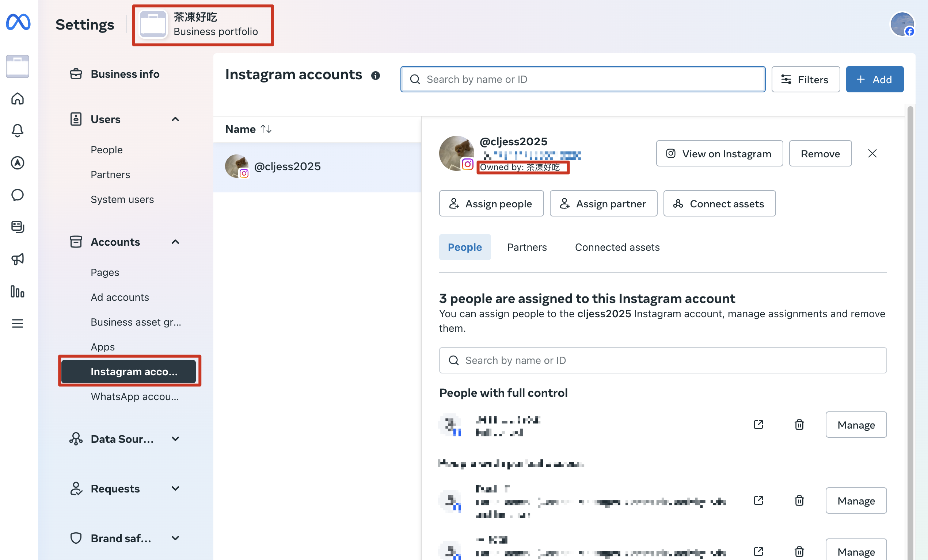
Task: Click View on Instagram
Action: (719, 154)
